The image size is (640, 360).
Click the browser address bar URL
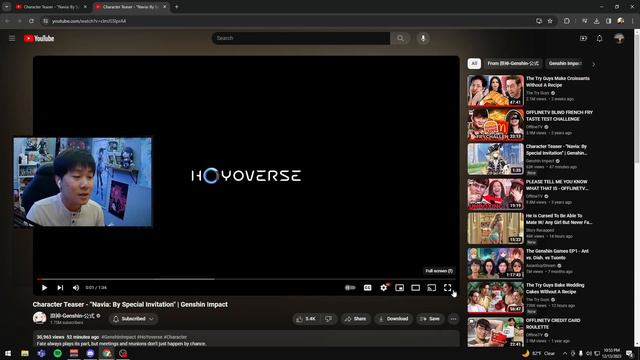[89, 21]
